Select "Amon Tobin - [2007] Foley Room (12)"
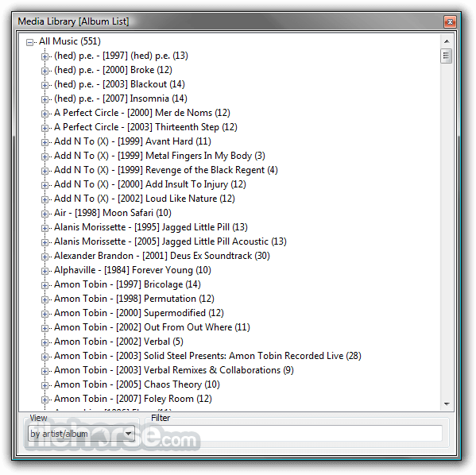This screenshot has width=476, height=475. coord(133,399)
